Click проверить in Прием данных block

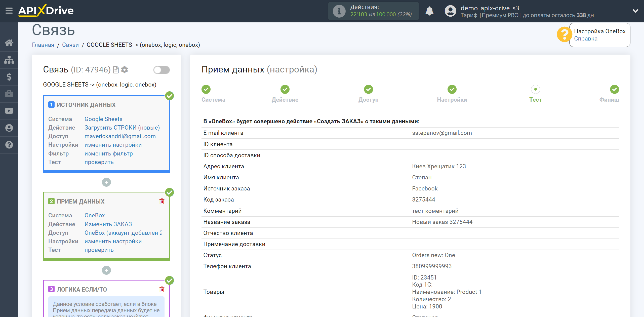[x=99, y=250]
